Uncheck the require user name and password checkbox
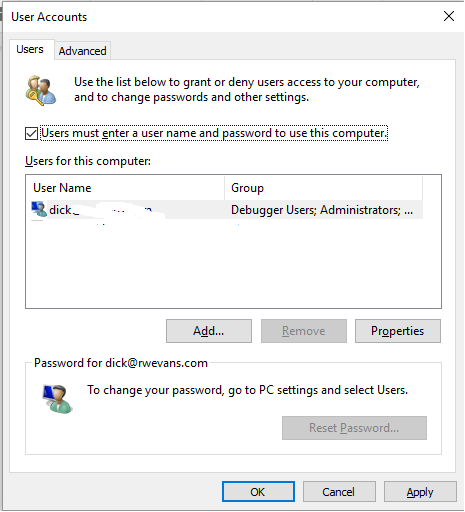465x512 pixels. point(31,133)
